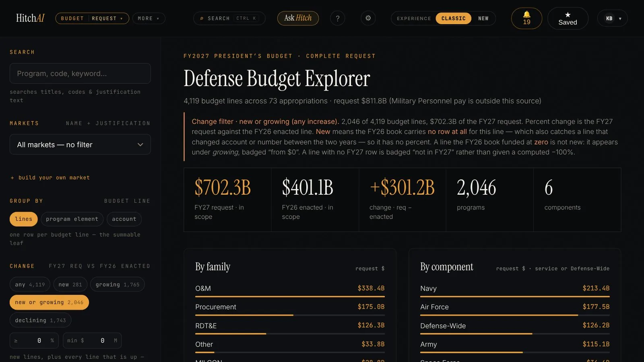The image size is (644, 362).
Task: Focus the Program, code, keyword search field
Action: 80,73
